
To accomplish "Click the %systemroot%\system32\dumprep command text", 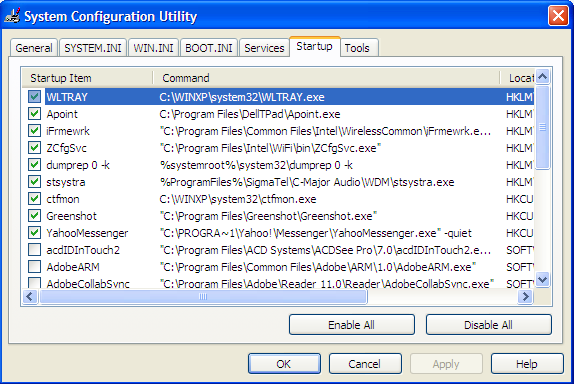I will click(256, 165).
